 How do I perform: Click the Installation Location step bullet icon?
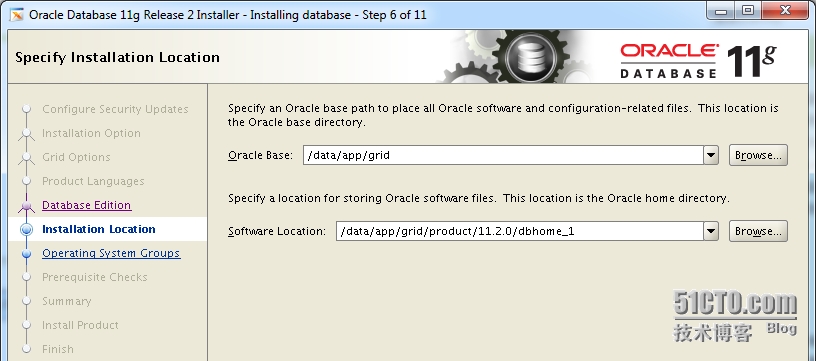pyautogui.click(x=27, y=229)
